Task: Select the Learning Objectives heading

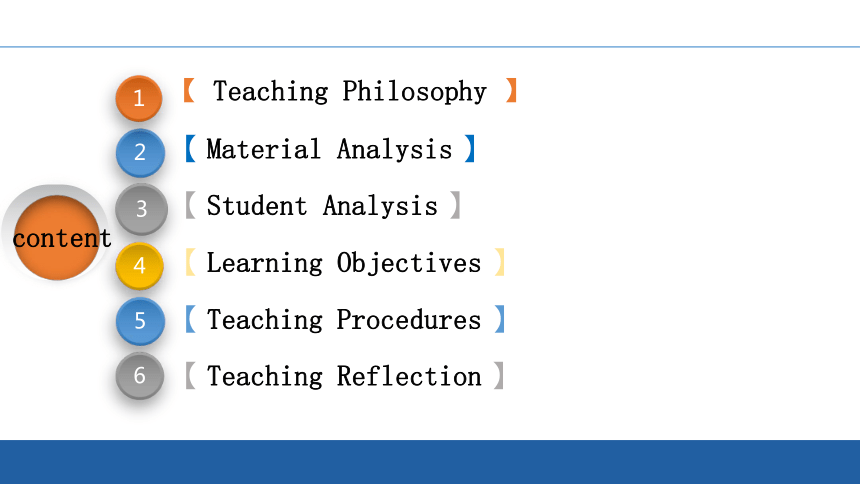Action: click(x=344, y=262)
